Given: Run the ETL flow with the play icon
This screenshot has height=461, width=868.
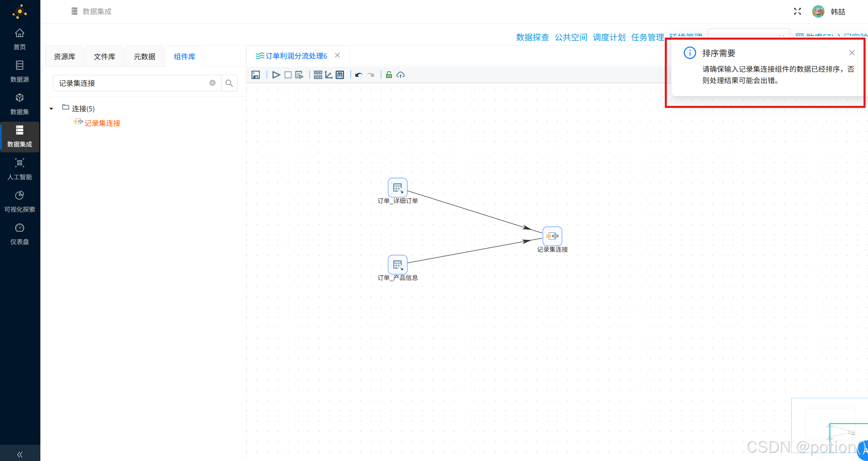Looking at the screenshot, I should [276, 74].
